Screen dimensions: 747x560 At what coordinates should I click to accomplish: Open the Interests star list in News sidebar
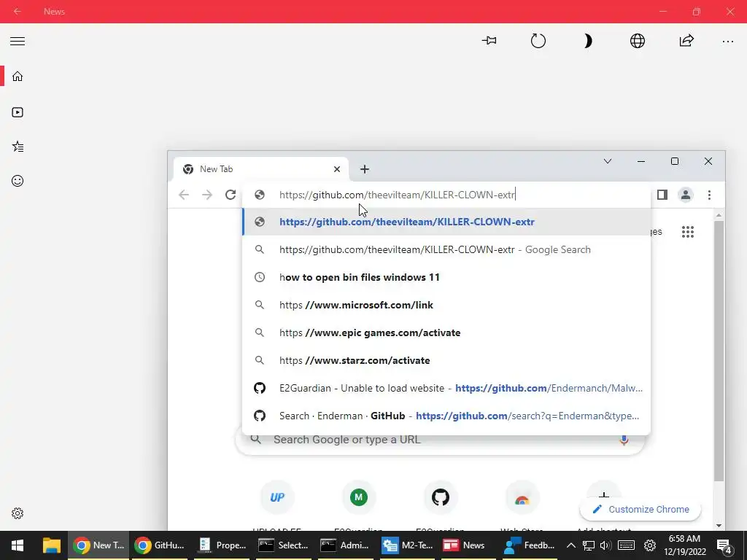click(18, 147)
